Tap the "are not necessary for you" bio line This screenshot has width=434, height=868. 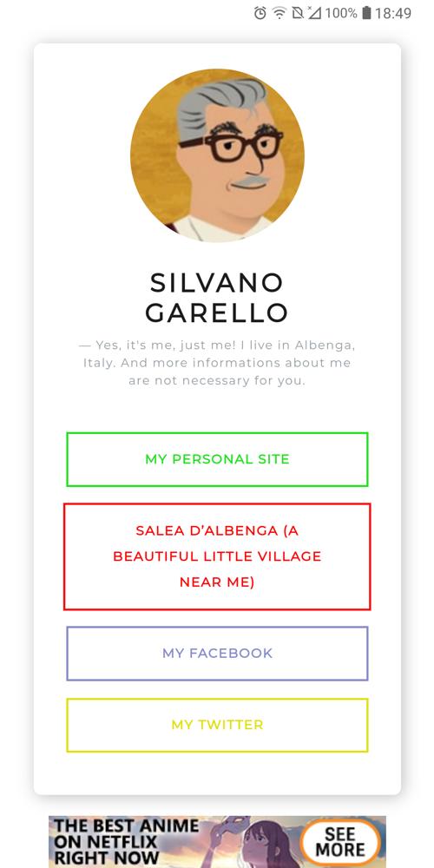pyautogui.click(x=217, y=381)
